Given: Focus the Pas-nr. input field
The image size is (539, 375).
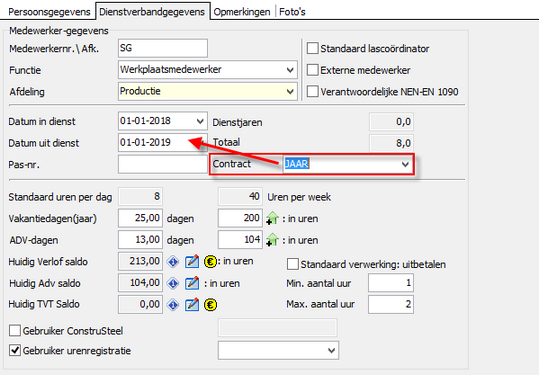Looking at the screenshot, I should (163, 164).
